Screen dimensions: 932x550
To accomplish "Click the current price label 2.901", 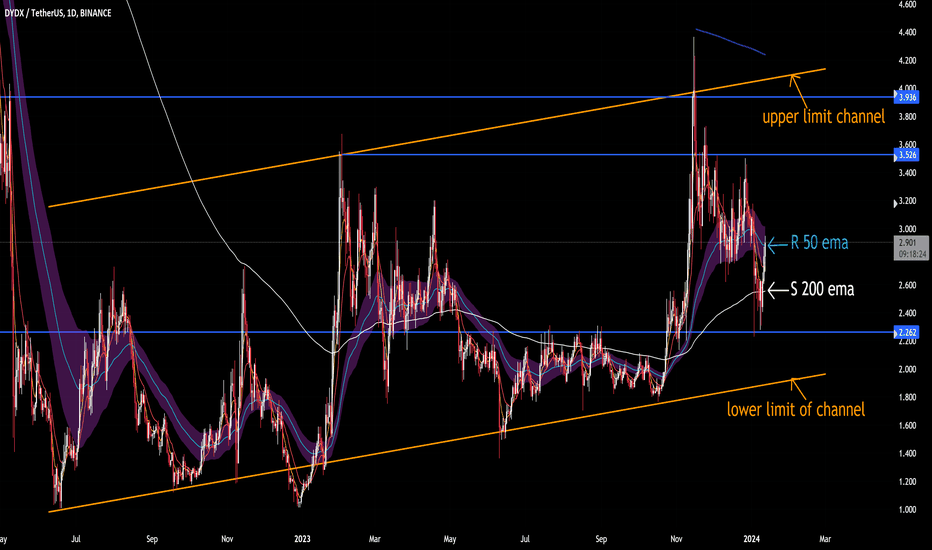I will 907,243.
